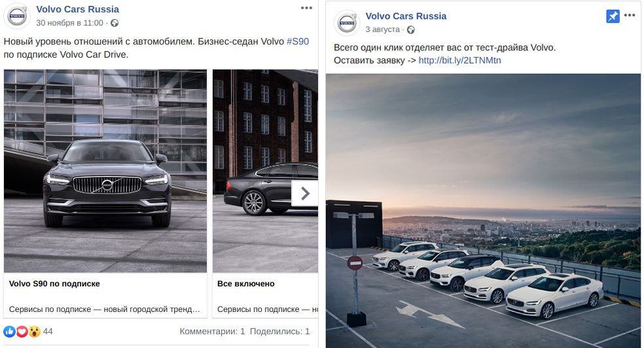The width and height of the screenshot is (644, 348).
Task: Click the Wow emoji reaction icon
Action: coord(35,332)
